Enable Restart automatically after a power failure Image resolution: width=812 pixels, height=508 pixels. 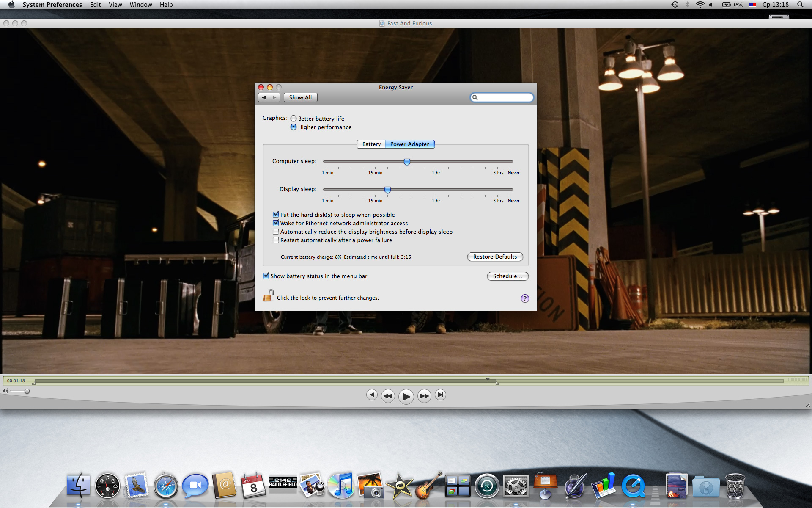276,240
